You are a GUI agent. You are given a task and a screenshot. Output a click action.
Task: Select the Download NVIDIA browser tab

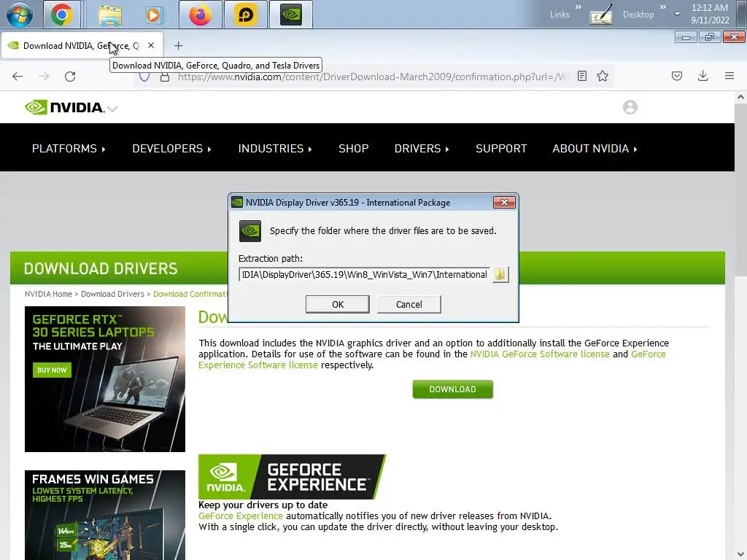(x=81, y=46)
